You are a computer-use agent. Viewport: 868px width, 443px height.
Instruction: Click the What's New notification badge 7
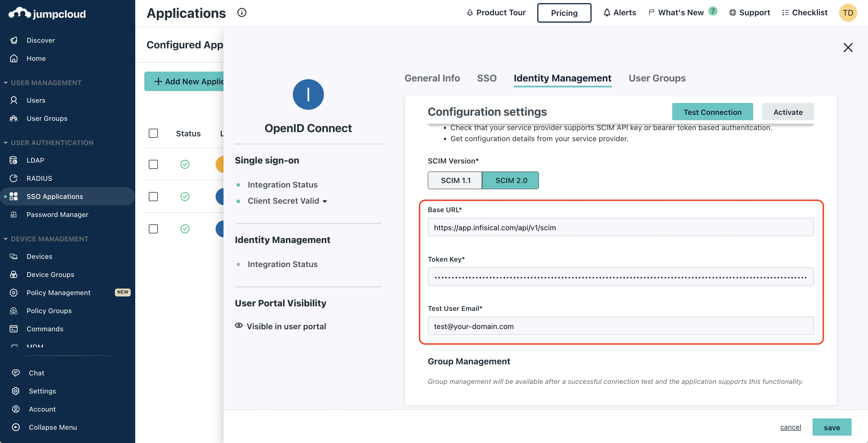coord(713,11)
